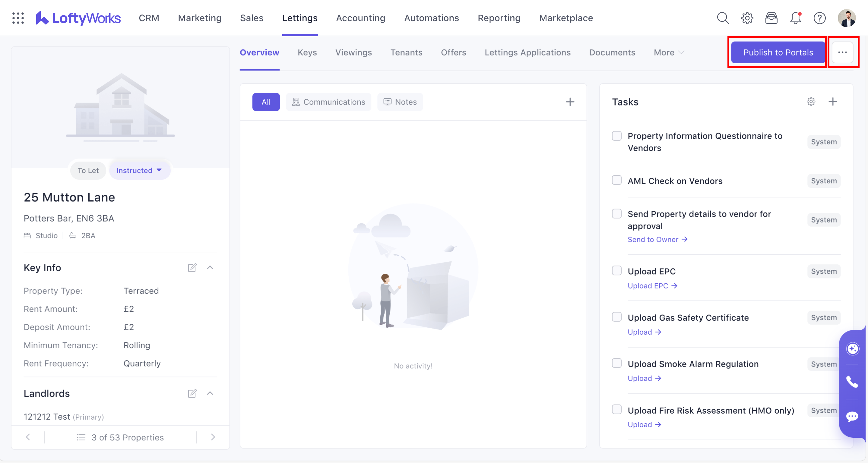Open the inbox tray icon
Screen dimensions: 868x463
(771, 18)
